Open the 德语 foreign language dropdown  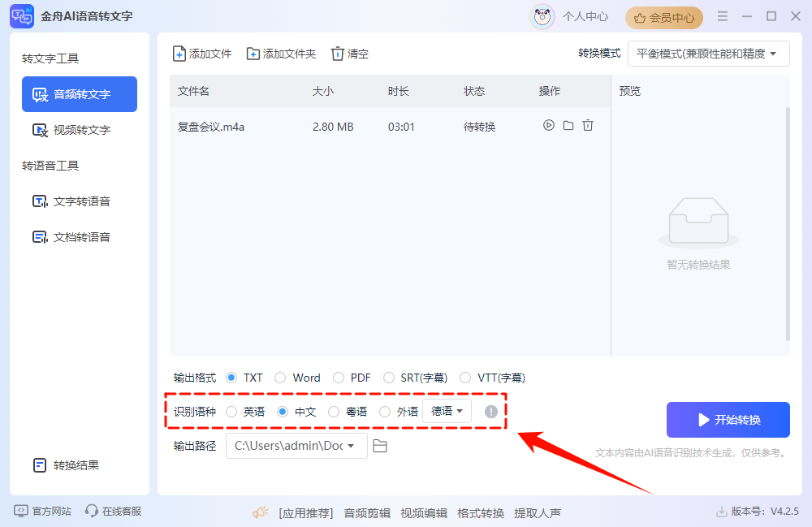click(x=447, y=411)
